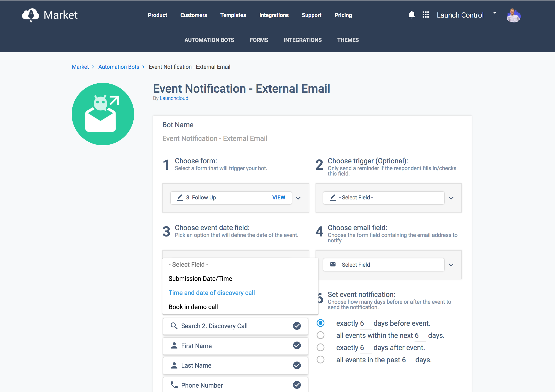Expand the Choose trigger dropdown chevron
The width and height of the screenshot is (555, 392).
pos(451,198)
